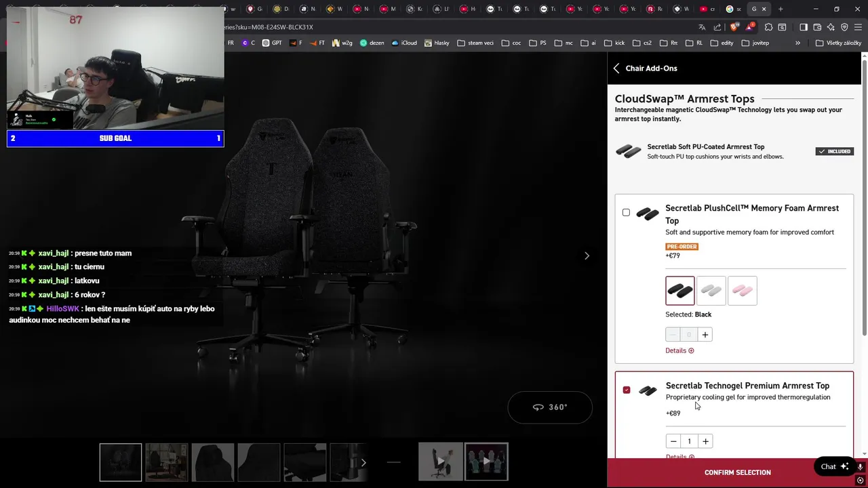Select the black PlushCell armrest color
Viewport: 868px width, 488px height.
coord(680,291)
